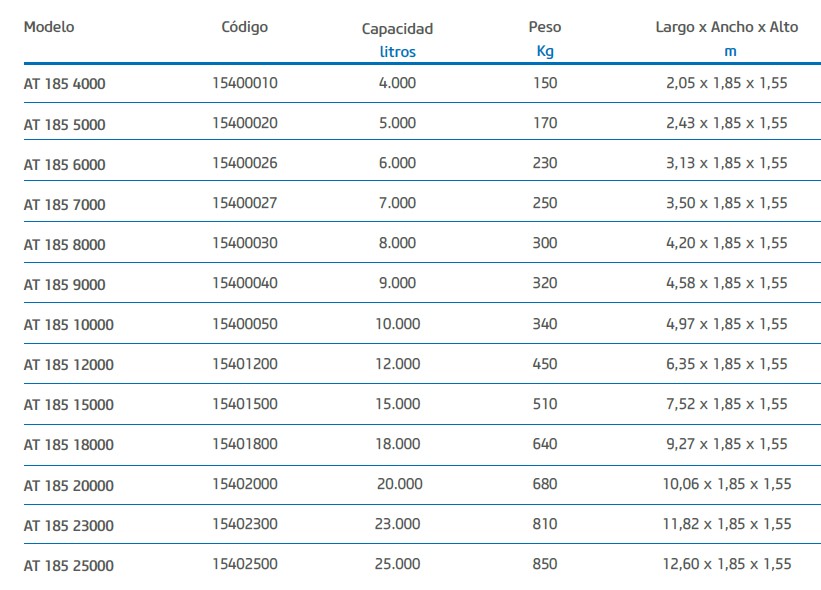
Task: Click the Modelo column header
Action: 49,27
